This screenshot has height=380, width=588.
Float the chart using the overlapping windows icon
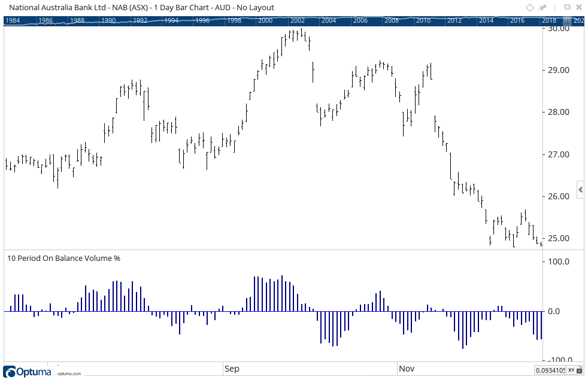tap(567, 7)
